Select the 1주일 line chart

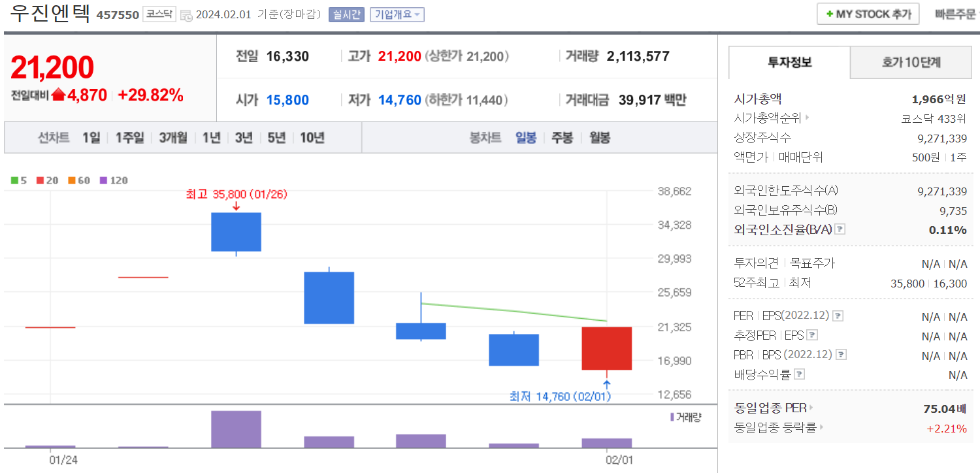tap(129, 138)
